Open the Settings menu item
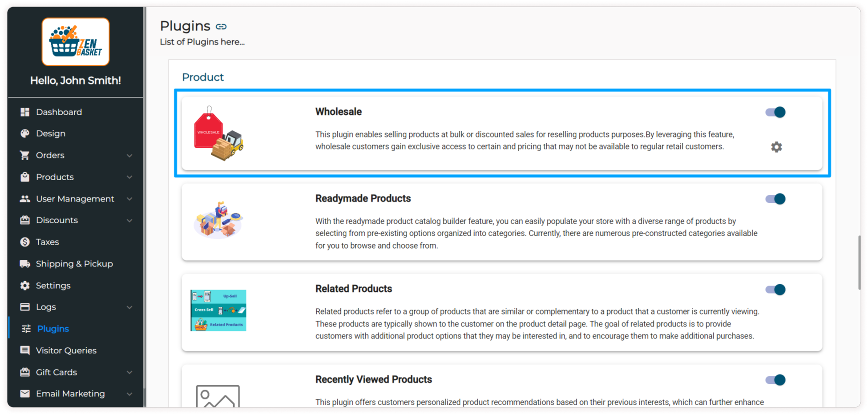 tap(53, 286)
